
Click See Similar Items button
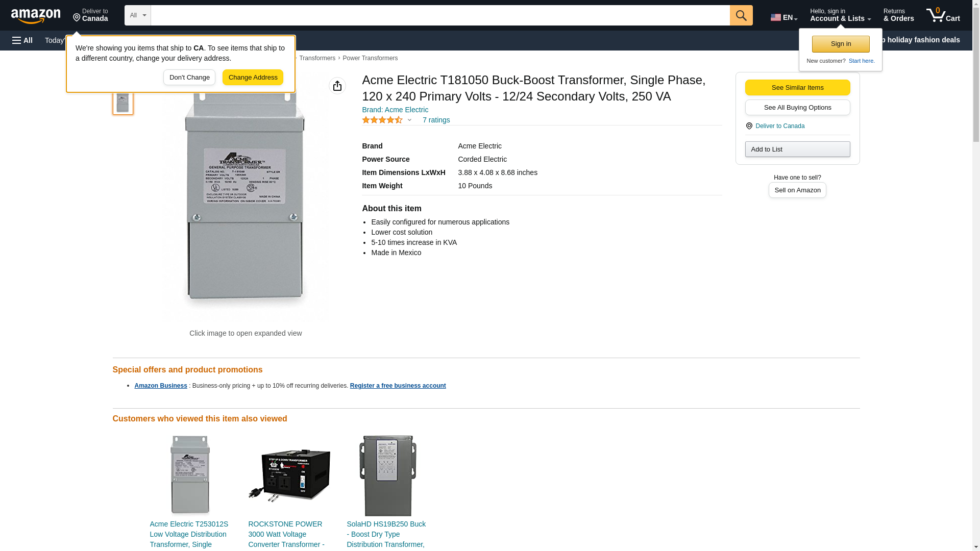coord(797,87)
